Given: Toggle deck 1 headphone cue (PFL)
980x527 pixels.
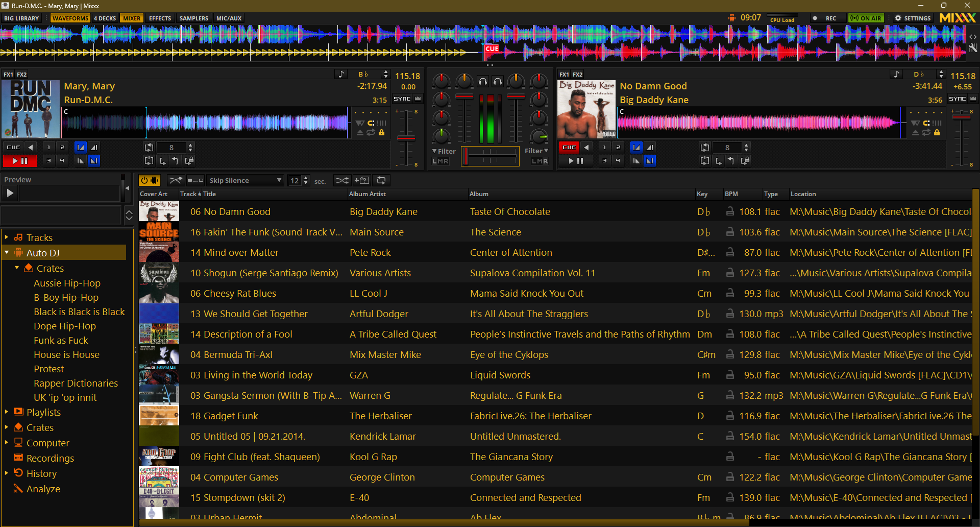Looking at the screenshot, I should coord(482,81).
